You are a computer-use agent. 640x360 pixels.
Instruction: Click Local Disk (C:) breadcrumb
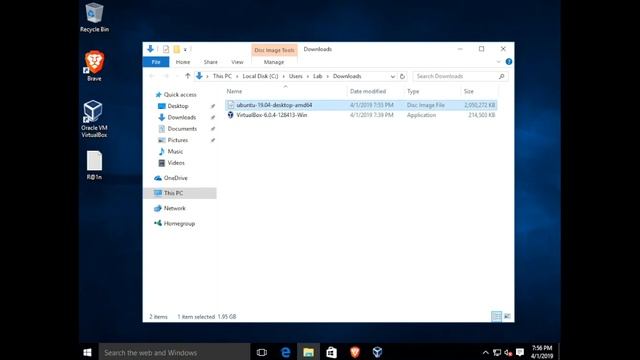point(260,76)
